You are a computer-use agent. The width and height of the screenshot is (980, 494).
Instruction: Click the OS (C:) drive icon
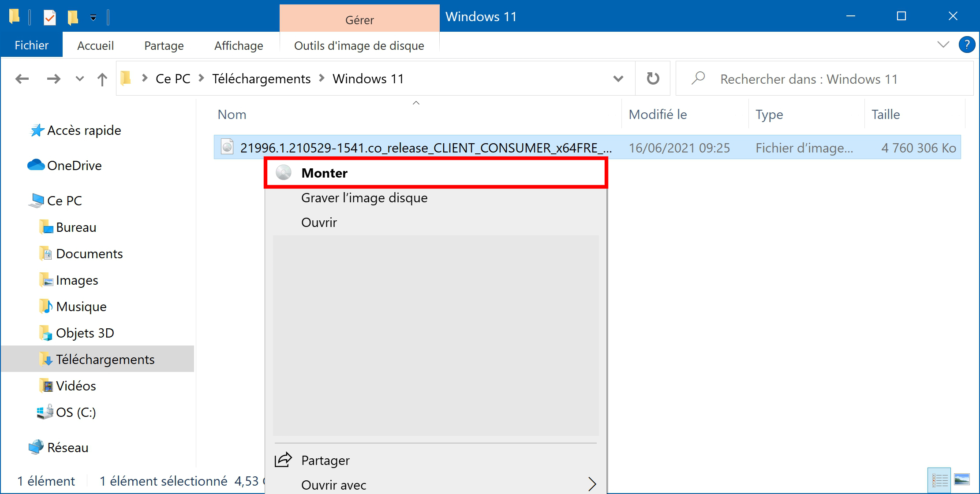(x=45, y=412)
